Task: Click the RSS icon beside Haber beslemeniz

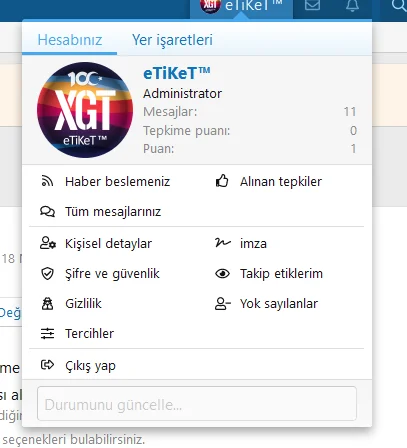Action: [x=47, y=181]
